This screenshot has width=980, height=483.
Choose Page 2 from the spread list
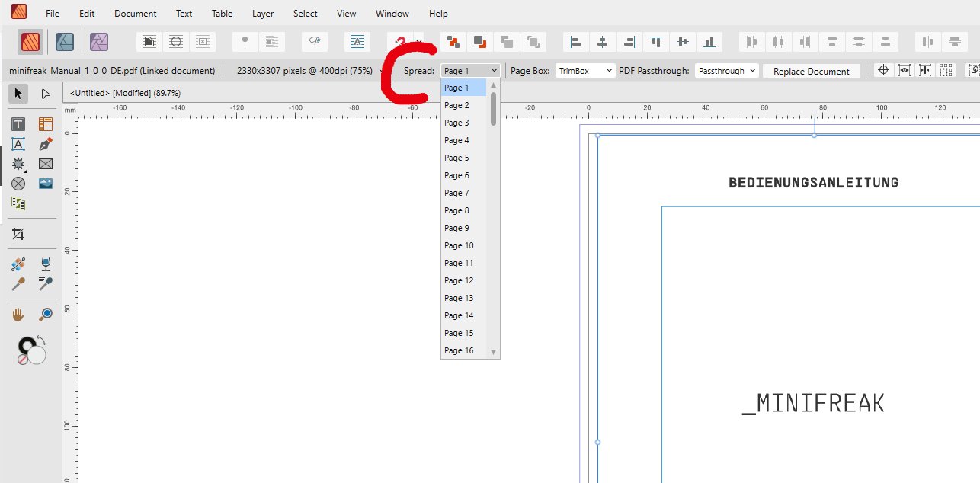[x=463, y=105]
